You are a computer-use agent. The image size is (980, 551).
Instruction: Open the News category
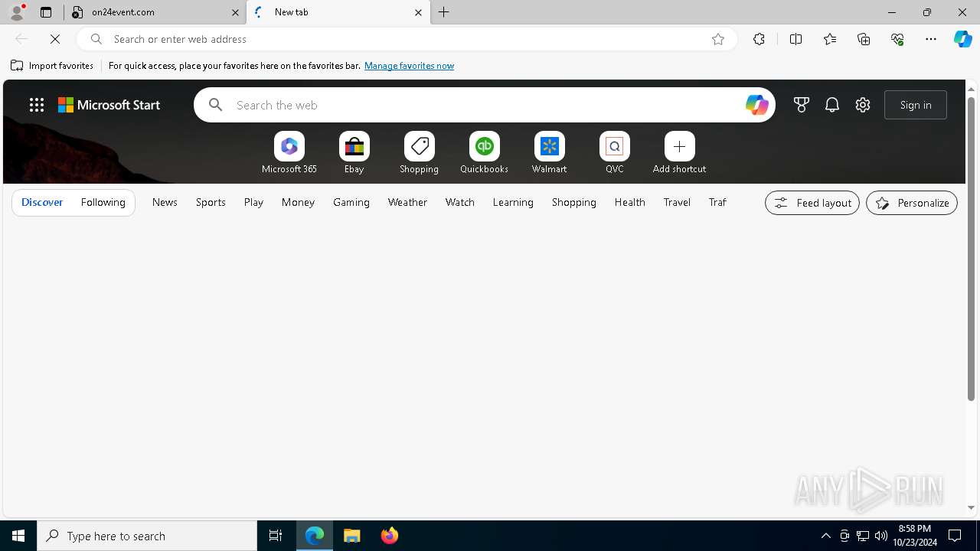pos(165,202)
